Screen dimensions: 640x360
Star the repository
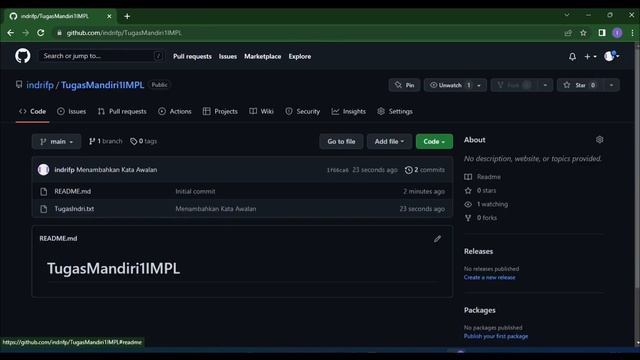[580, 85]
